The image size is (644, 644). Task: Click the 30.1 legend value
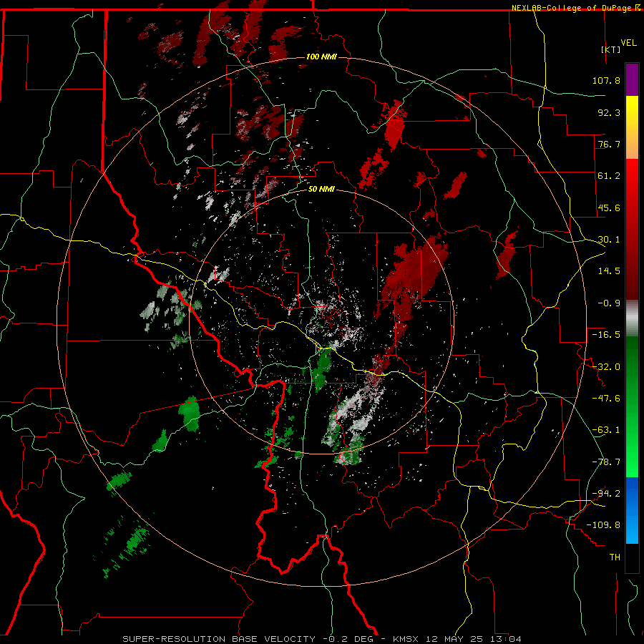(609, 240)
